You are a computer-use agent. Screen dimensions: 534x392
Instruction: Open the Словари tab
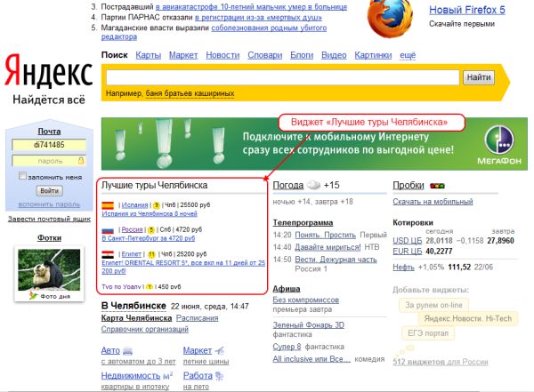click(x=265, y=55)
